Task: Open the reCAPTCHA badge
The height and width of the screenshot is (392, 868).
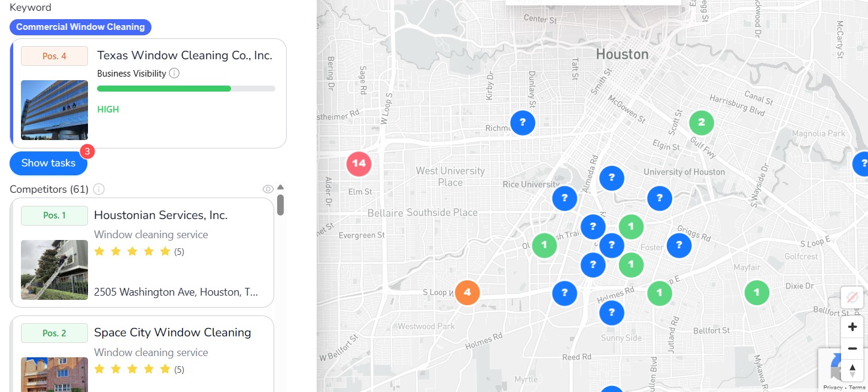Action: 843,370
